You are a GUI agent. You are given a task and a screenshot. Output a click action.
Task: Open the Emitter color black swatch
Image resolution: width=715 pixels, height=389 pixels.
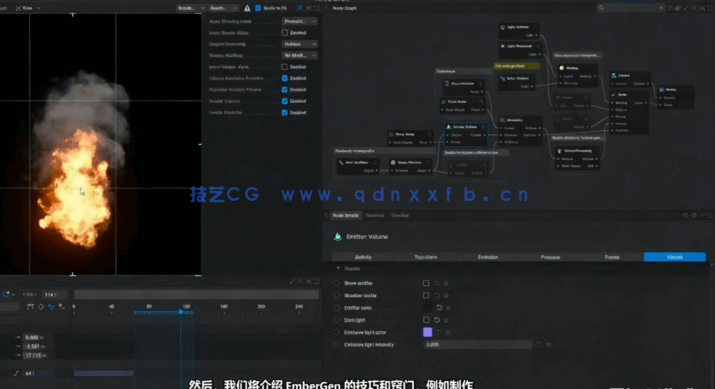(x=427, y=308)
